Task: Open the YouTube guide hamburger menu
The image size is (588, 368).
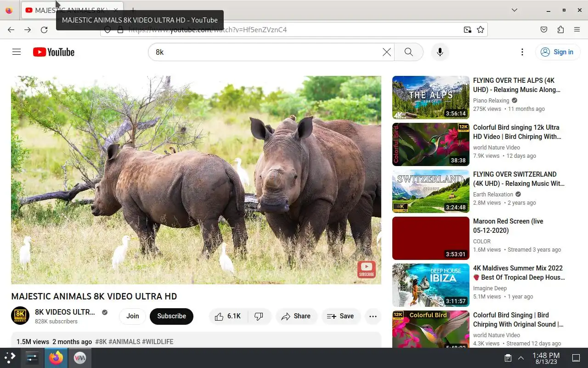Action: (17, 52)
